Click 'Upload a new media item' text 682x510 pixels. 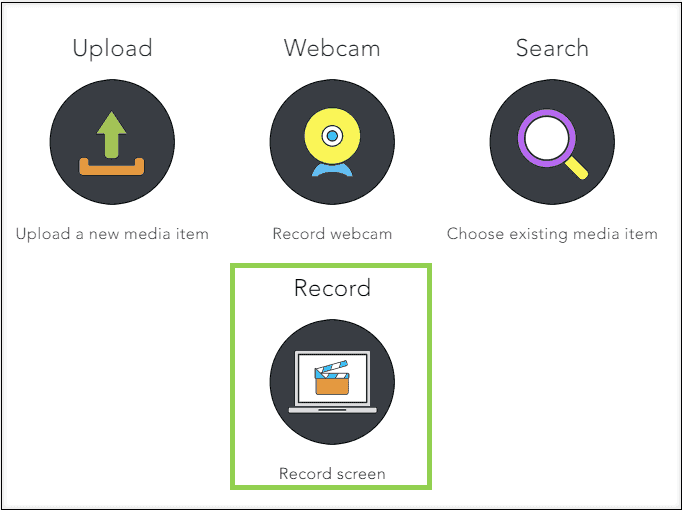[112, 234]
